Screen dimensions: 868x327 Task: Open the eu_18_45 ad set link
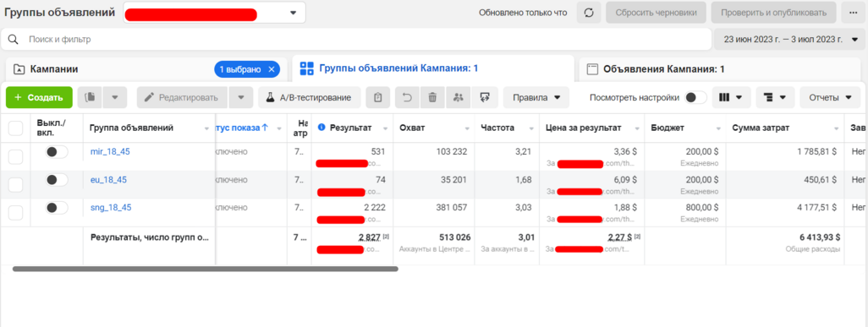(x=109, y=180)
